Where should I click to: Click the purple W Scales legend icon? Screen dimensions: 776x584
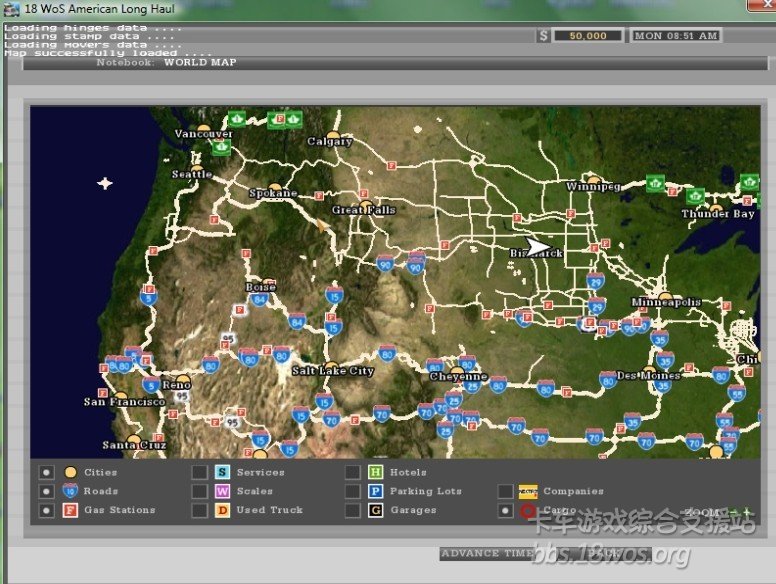coord(223,491)
